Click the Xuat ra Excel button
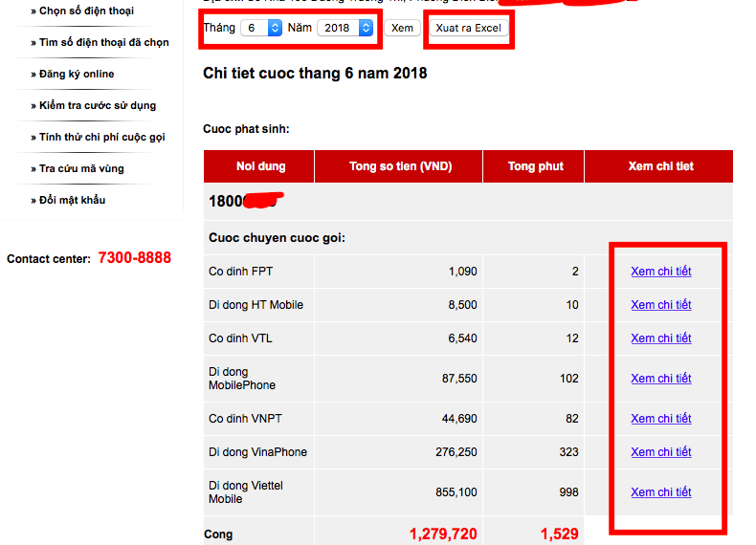Image resolution: width=756 pixels, height=545 pixels. point(468,28)
